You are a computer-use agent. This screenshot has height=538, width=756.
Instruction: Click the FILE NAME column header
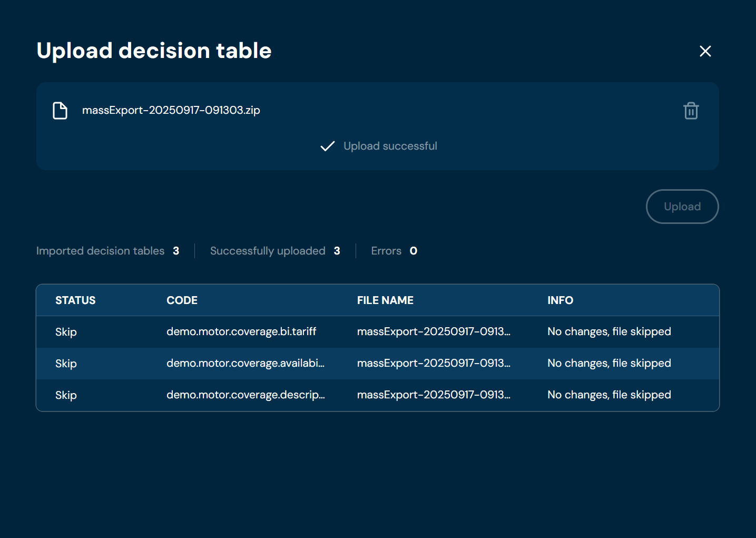click(x=385, y=300)
